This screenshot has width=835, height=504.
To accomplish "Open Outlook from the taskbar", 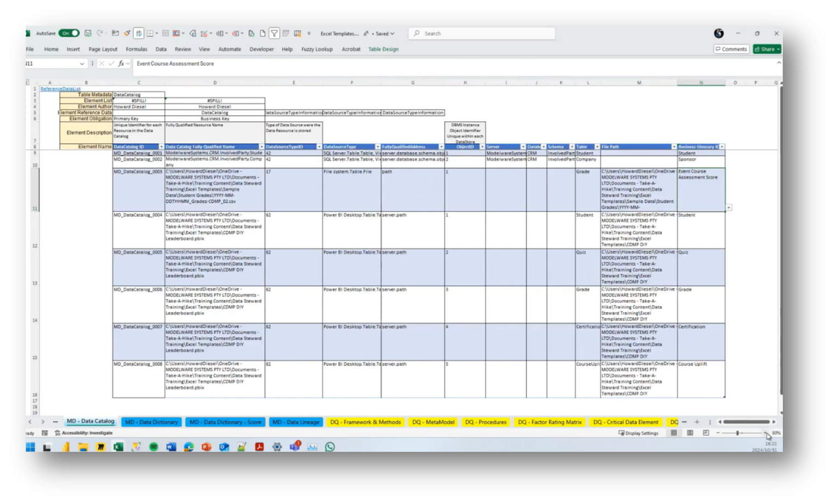I will (x=224, y=447).
